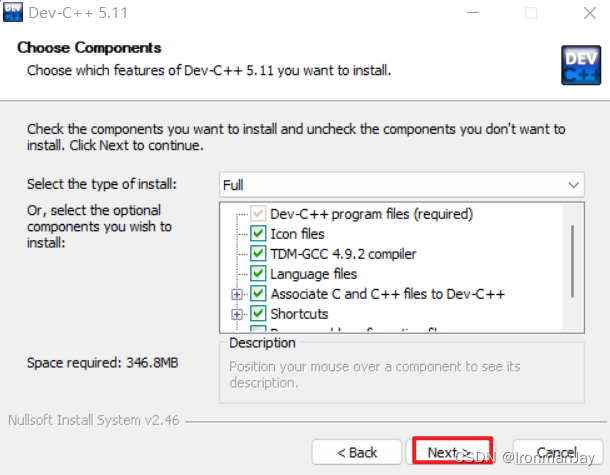This screenshot has width=610, height=475.
Task: Expand the Shortcuts tree node
Action: [237, 314]
